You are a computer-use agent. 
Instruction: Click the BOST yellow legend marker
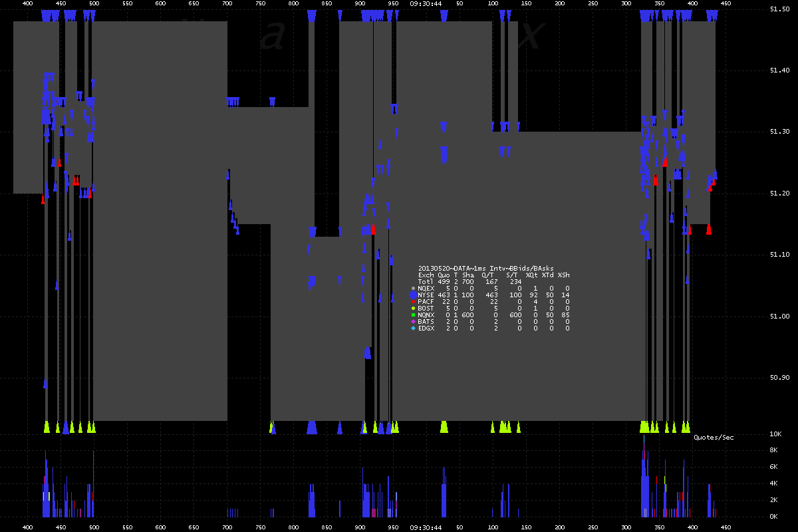point(413,309)
